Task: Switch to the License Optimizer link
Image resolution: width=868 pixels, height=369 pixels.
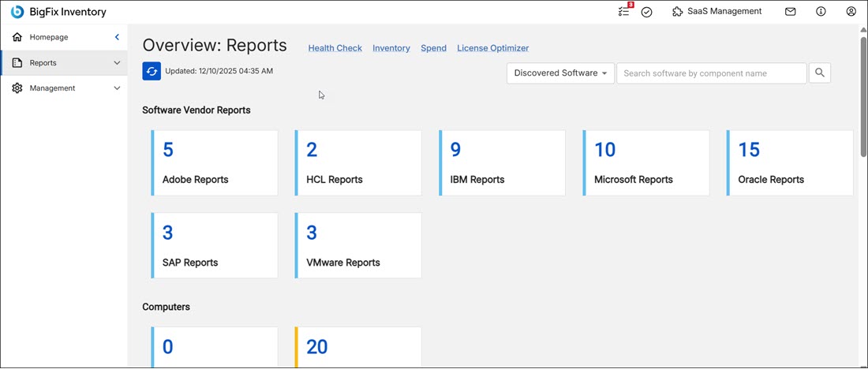Action: (492, 48)
